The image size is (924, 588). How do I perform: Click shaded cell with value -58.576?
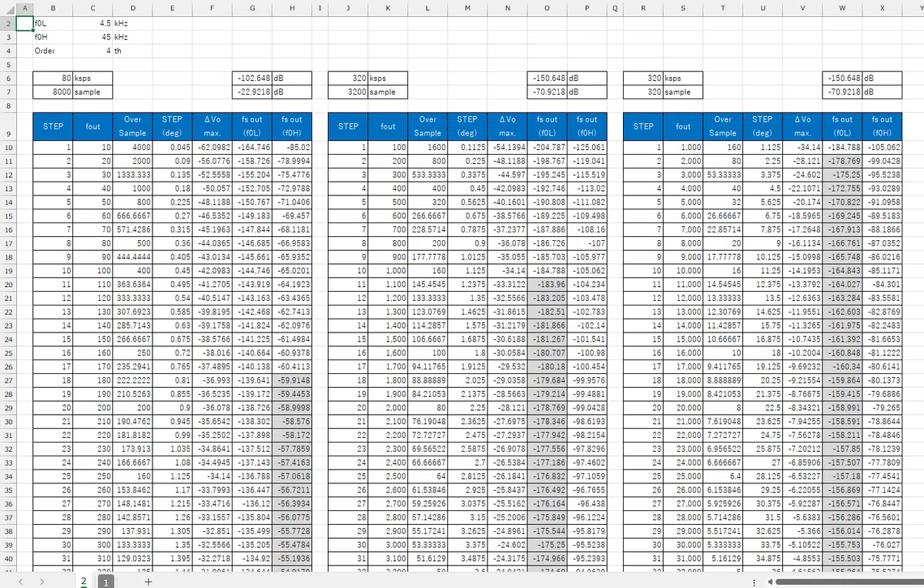click(x=293, y=421)
